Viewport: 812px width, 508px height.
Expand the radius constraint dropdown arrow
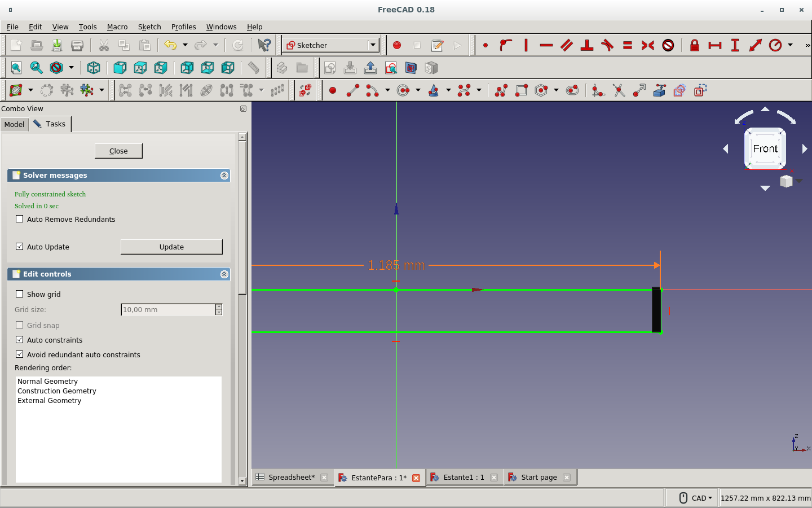(790, 45)
